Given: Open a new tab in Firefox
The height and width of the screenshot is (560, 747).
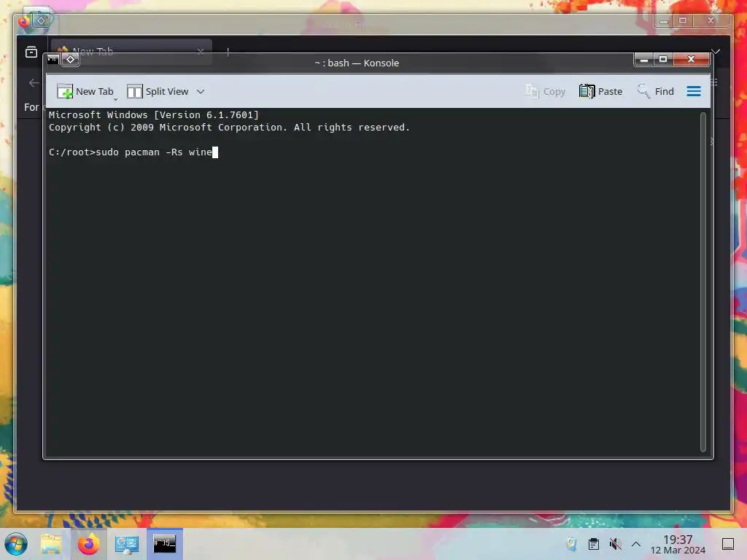Looking at the screenshot, I should click(x=228, y=52).
